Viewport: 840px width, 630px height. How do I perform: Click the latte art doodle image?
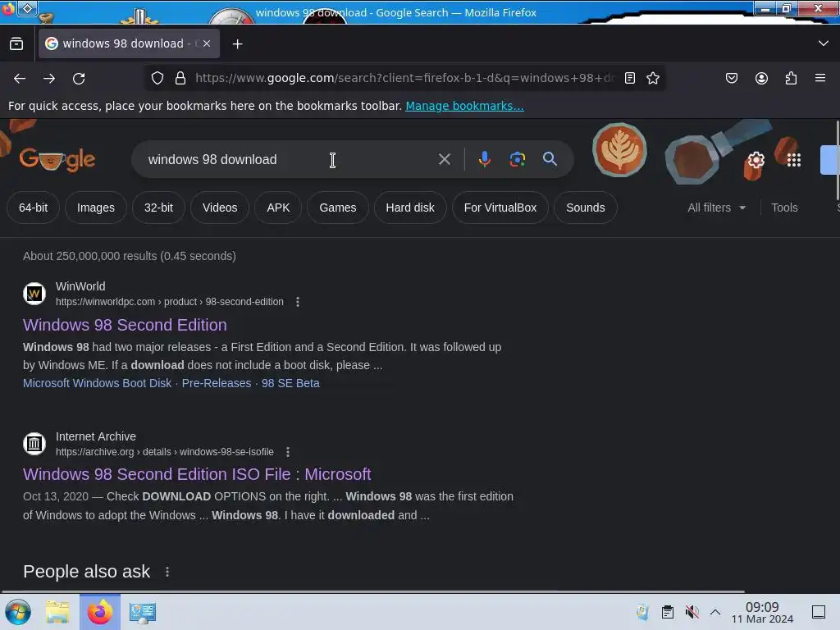pyautogui.click(x=619, y=150)
